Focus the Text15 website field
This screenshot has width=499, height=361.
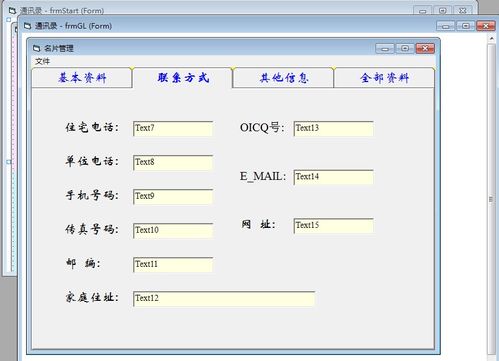pyautogui.click(x=333, y=226)
